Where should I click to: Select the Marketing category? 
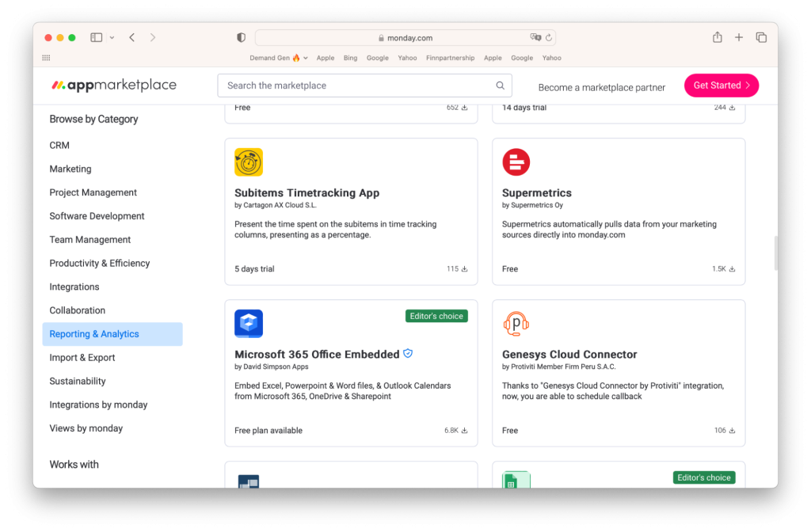click(x=70, y=169)
